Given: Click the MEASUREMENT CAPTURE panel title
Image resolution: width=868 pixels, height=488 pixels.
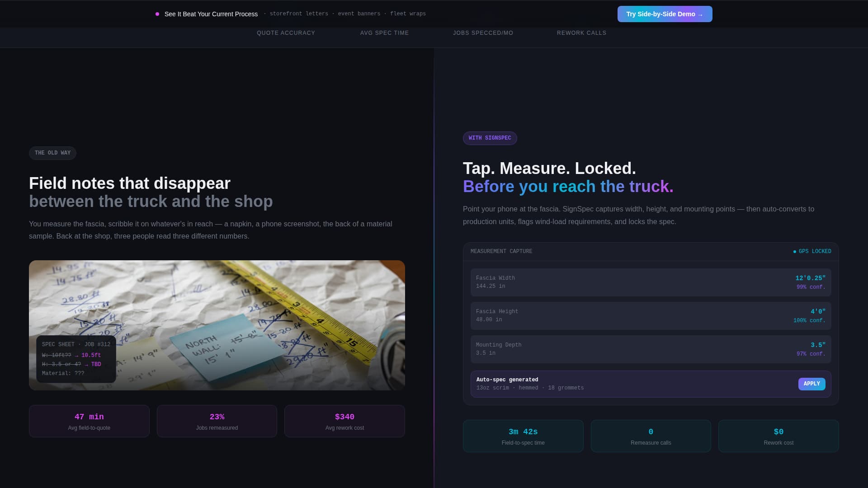Looking at the screenshot, I should coord(501,252).
